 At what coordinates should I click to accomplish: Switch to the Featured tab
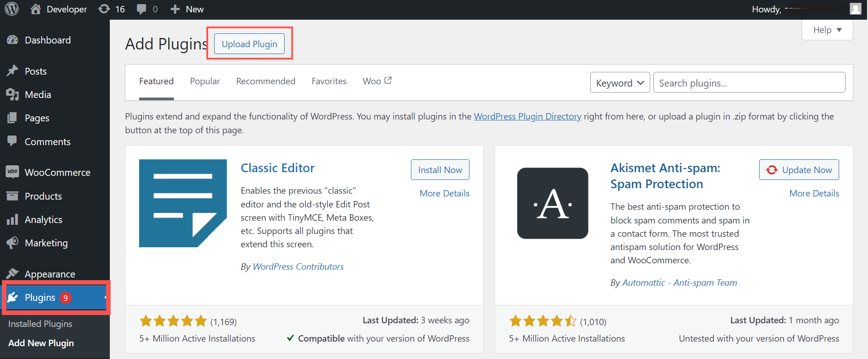coord(156,81)
